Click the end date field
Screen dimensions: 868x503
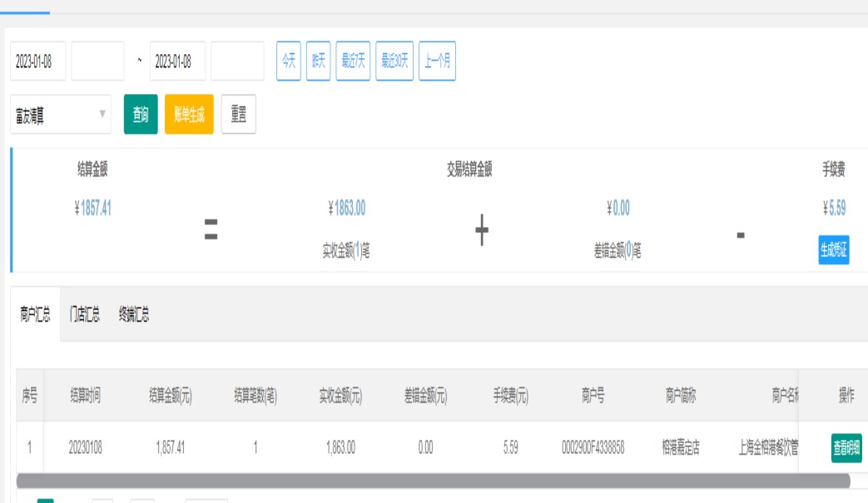pyautogui.click(x=177, y=62)
